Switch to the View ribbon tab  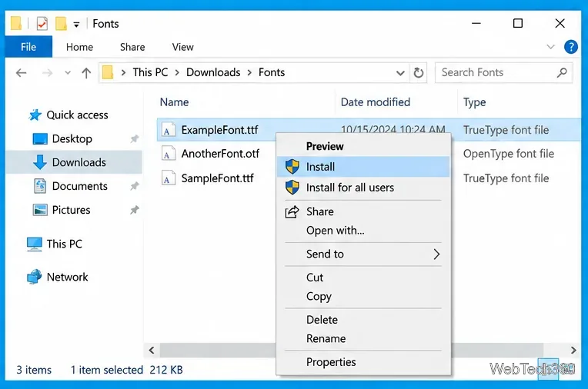point(182,47)
